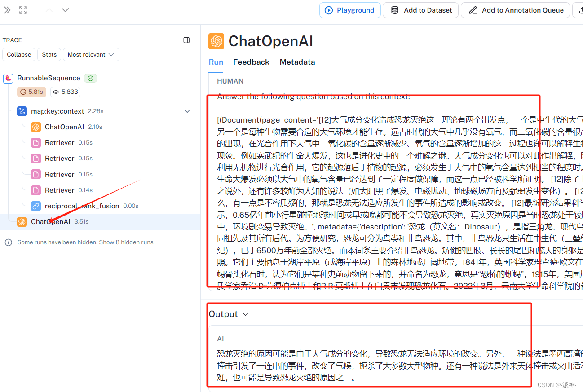
Task: Click the hidden runs info icon
Action: pos(8,242)
